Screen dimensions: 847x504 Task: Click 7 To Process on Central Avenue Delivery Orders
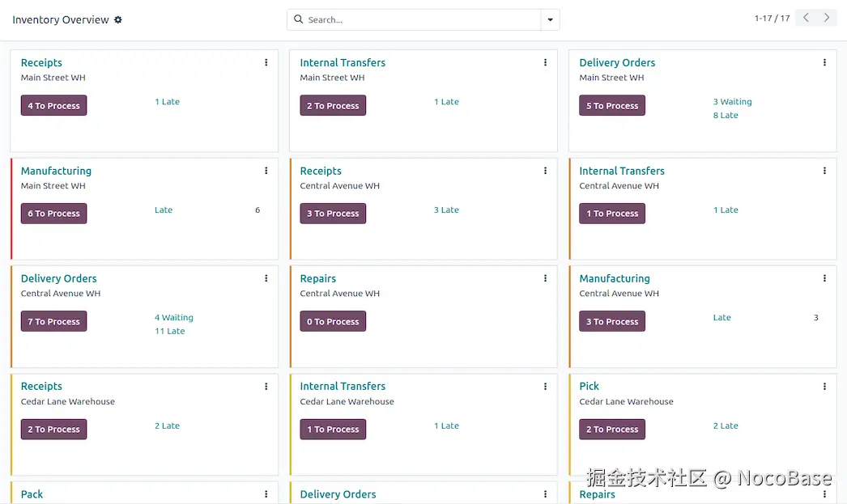pos(53,321)
